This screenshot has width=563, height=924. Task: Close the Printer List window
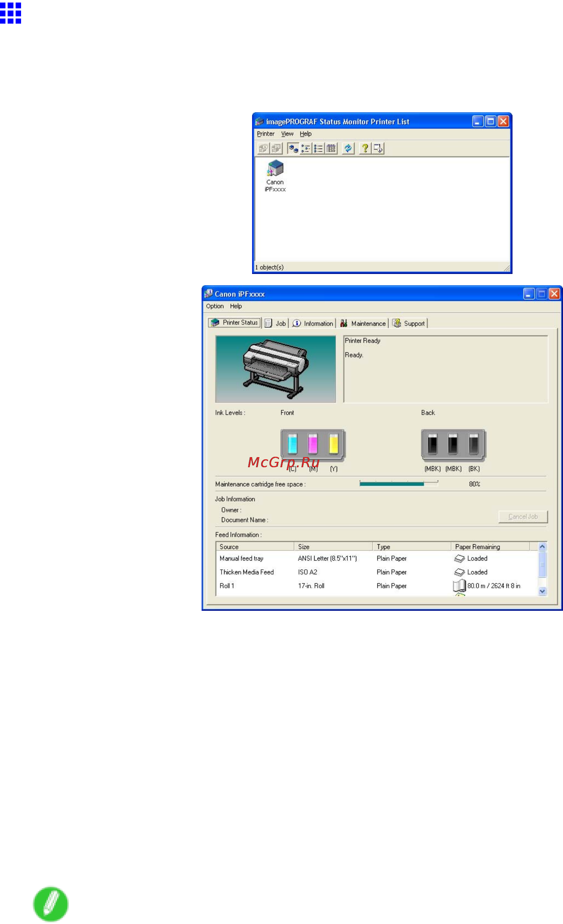pyautogui.click(x=503, y=121)
